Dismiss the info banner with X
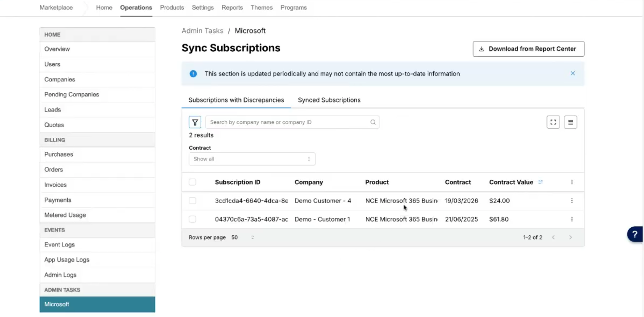 (573, 73)
